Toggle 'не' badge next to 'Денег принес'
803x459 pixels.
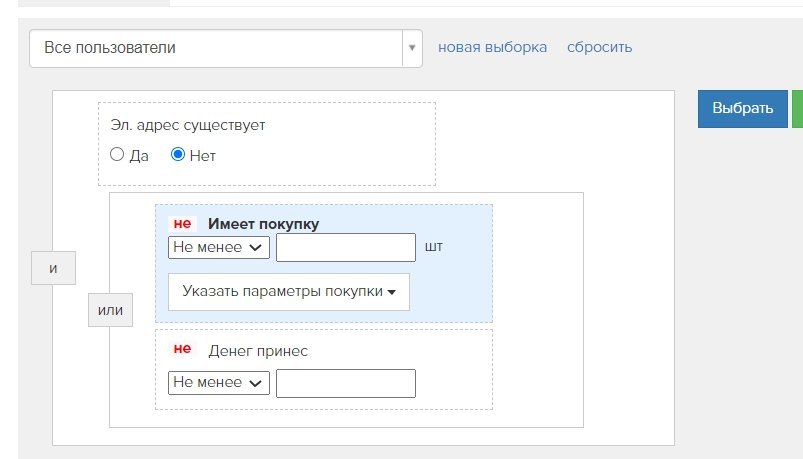click(182, 349)
